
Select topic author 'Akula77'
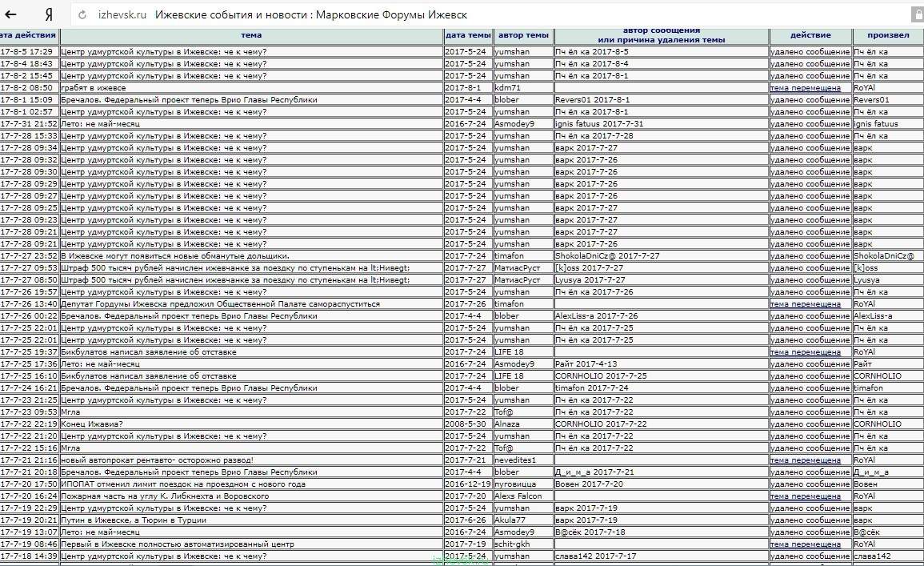pos(511,520)
